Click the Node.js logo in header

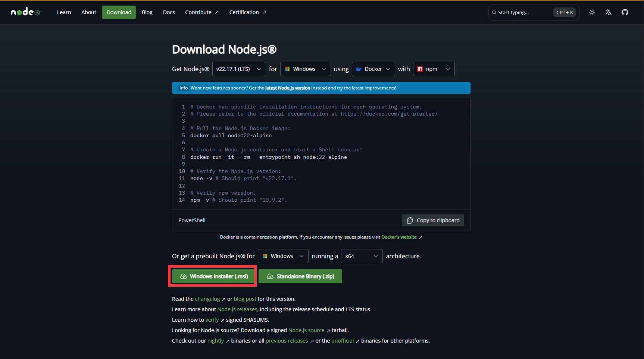[25, 12]
